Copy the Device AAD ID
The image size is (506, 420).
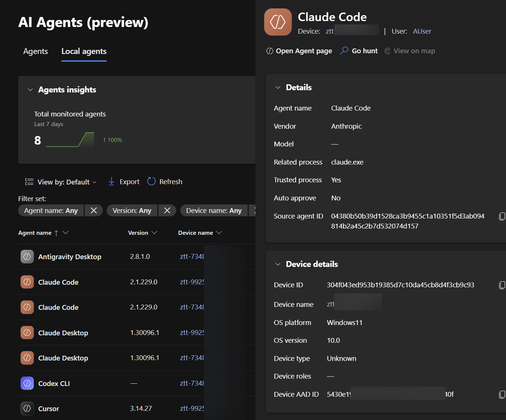pyautogui.click(x=502, y=394)
